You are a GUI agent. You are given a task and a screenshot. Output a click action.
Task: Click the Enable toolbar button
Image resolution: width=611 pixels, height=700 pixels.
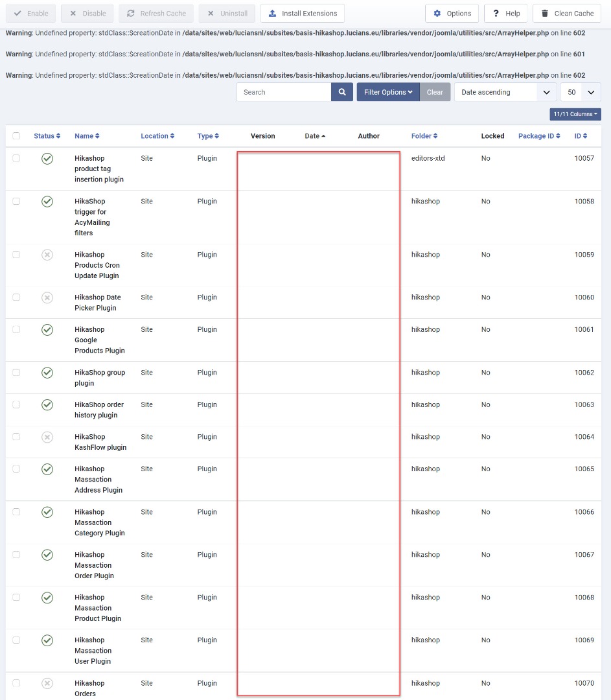click(x=31, y=14)
